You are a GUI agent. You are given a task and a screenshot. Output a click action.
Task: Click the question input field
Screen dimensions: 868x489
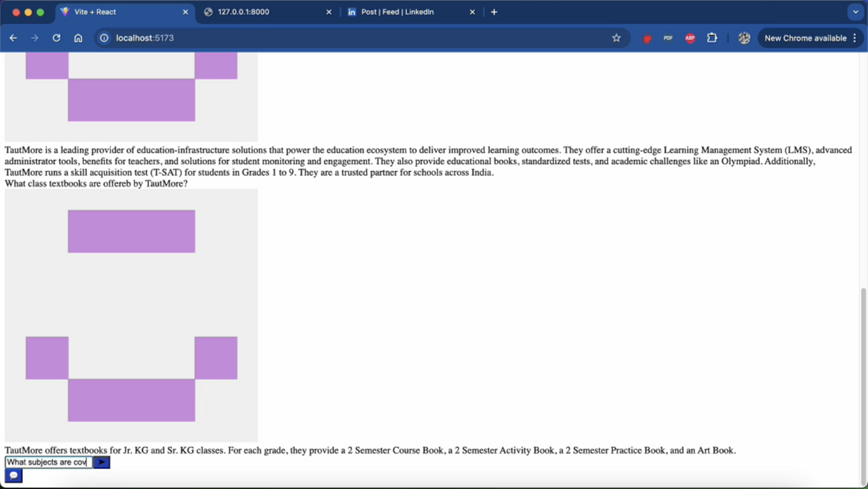pyautogui.click(x=47, y=462)
